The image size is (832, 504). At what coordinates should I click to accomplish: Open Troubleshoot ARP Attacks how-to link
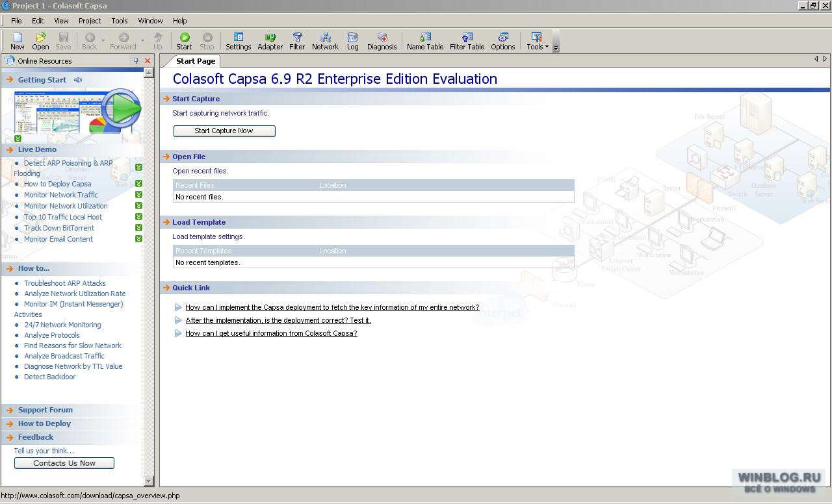pyautogui.click(x=64, y=283)
